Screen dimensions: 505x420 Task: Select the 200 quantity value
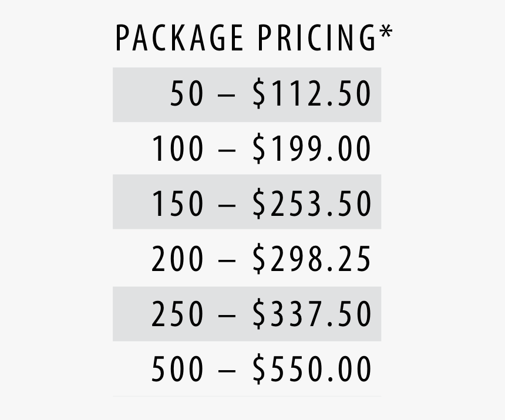coord(178,260)
